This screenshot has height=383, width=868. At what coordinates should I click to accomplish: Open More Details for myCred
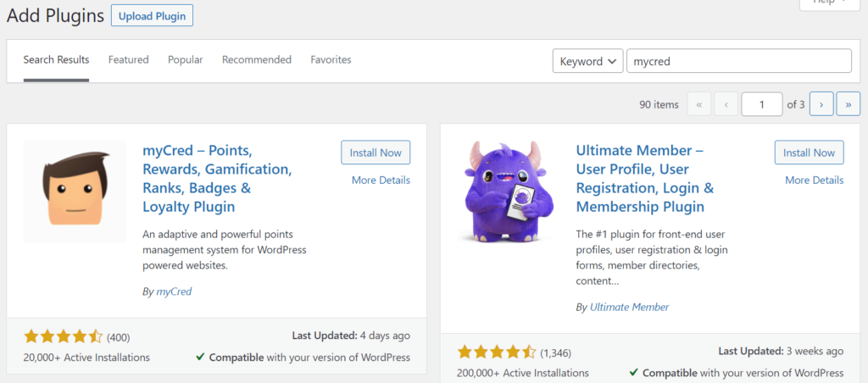coord(381,180)
